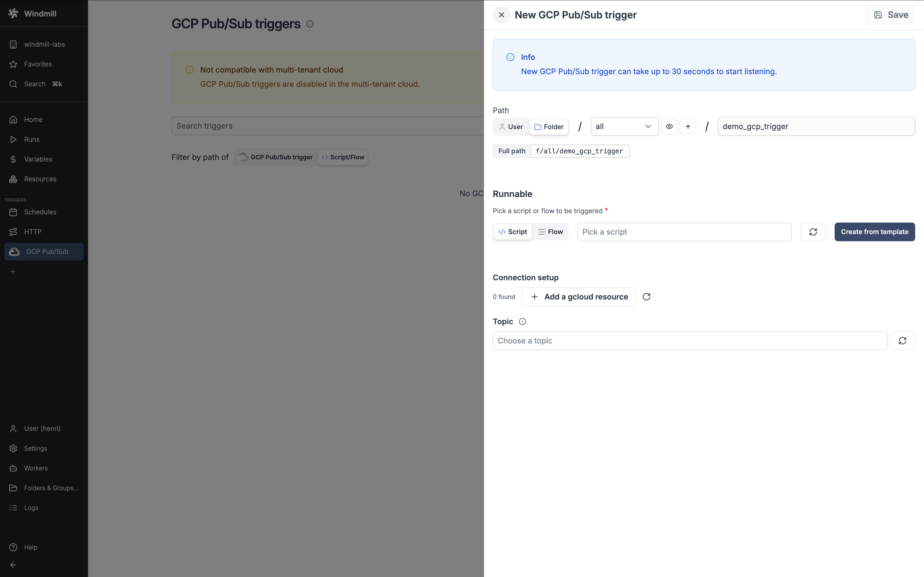Choose Script as the runnable type
This screenshot has height=577, width=924.
[512, 232]
